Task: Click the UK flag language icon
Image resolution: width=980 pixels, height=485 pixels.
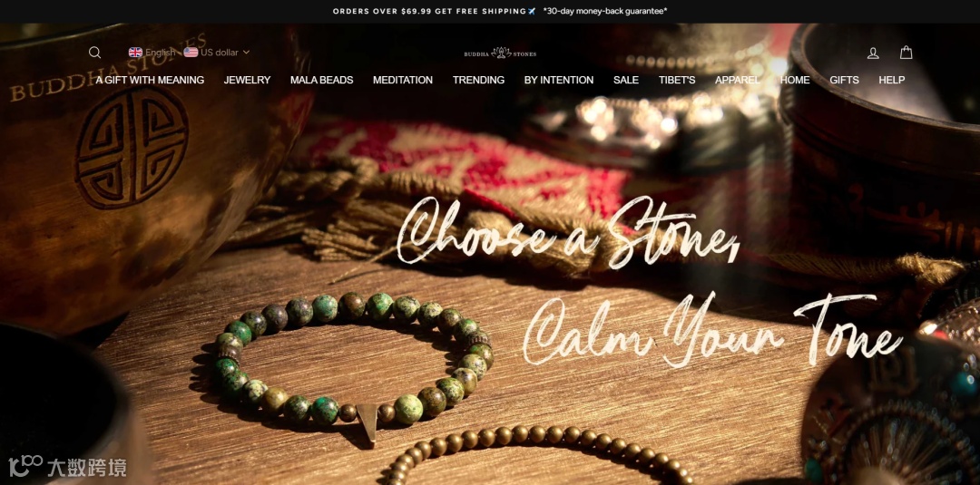Action: (135, 53)
